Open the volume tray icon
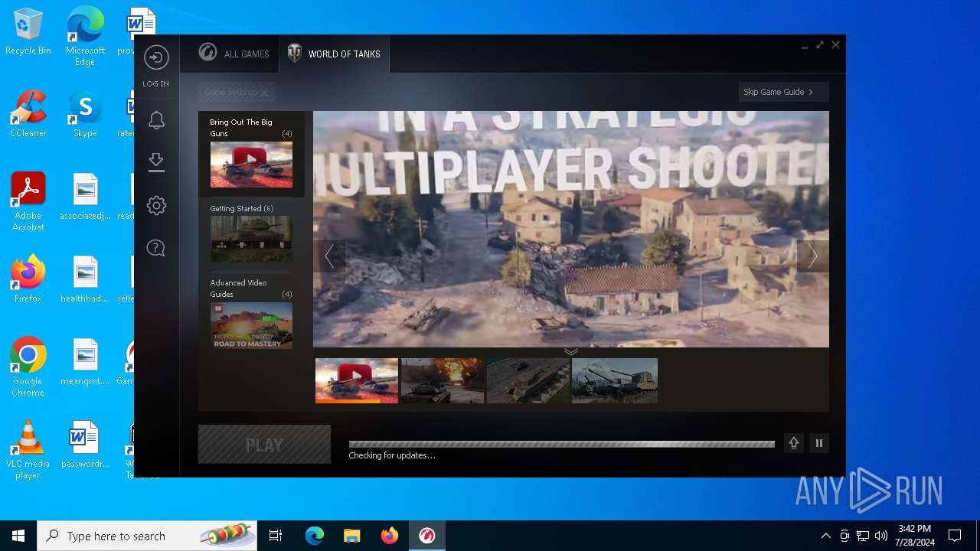980x551 pixels. [x=880, y=536]
